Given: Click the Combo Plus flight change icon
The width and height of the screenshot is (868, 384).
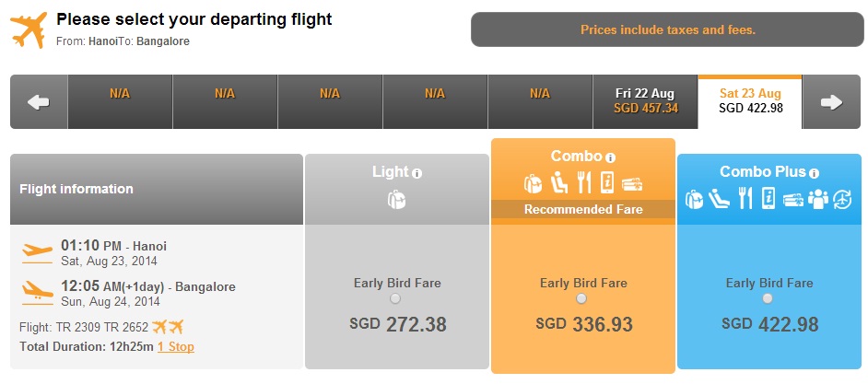Looking at the screenshot, I should point(843,199).
